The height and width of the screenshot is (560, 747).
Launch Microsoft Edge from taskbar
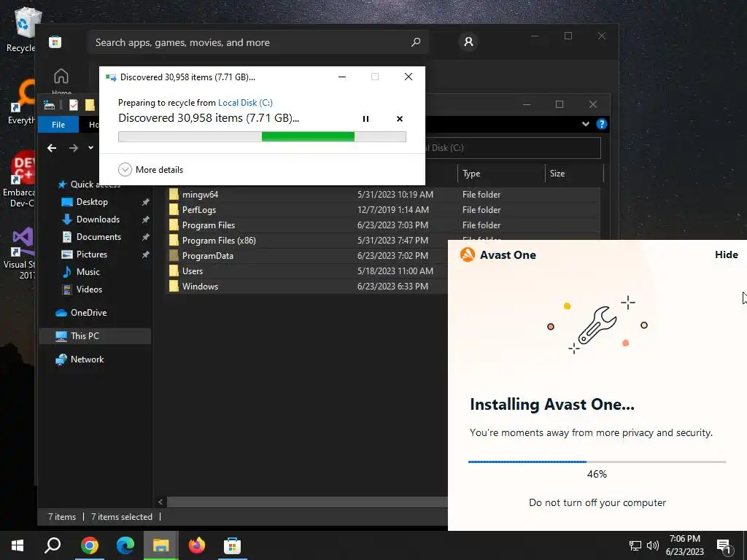125,545
